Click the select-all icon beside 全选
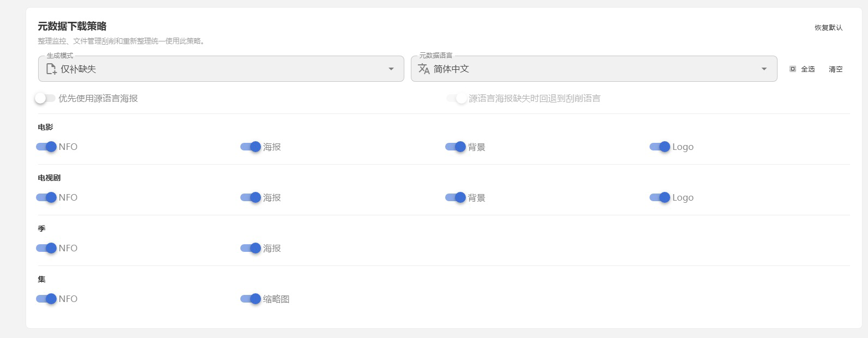This screenshot has width=868, height=338. point(793,69)
